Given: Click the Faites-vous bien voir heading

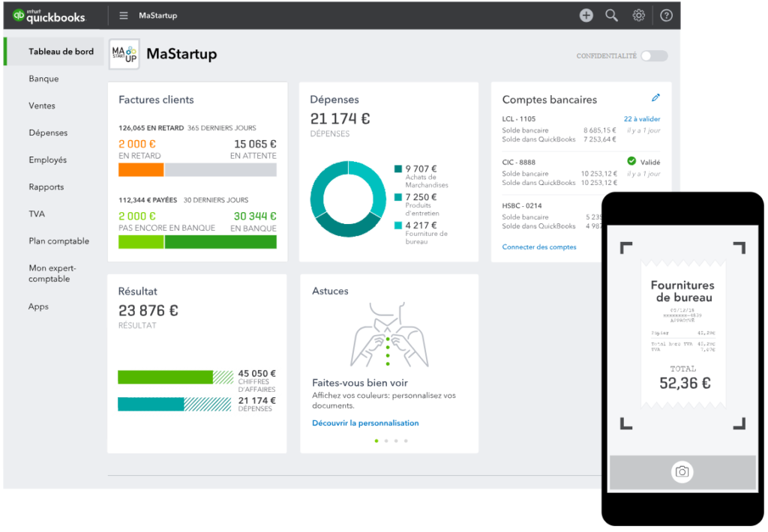Looking at the screenshot, I should (x=360, y=383).
